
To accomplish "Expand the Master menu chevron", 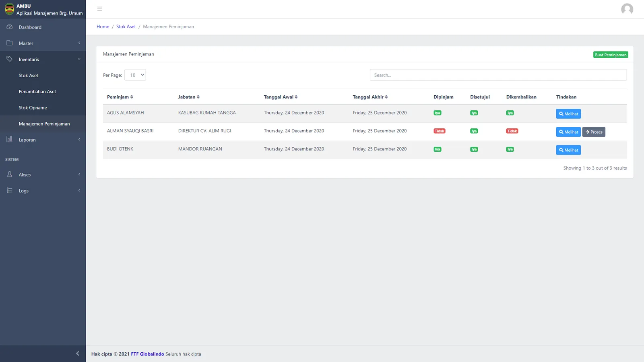I will 79,43.
